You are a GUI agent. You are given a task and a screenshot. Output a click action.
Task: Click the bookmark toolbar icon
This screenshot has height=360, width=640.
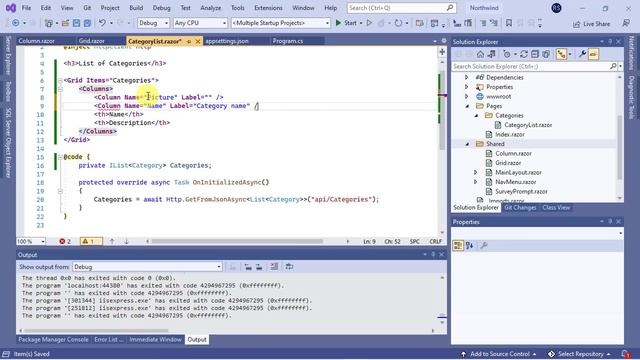tap(509, 23)
